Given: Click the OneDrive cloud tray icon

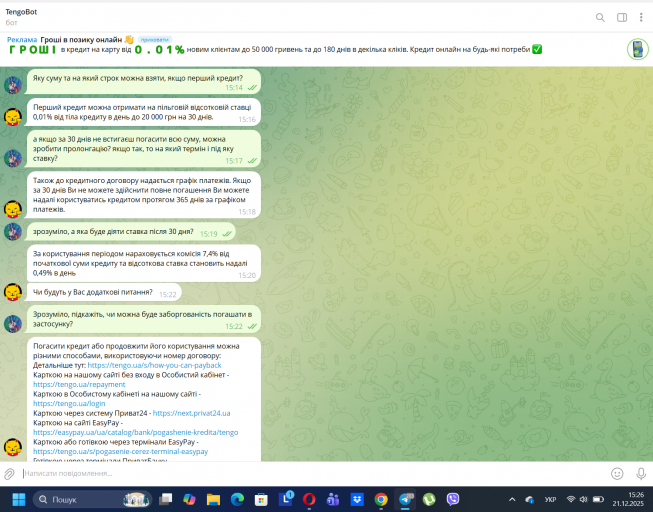Looking at the screenshot, I should point(530,499).
